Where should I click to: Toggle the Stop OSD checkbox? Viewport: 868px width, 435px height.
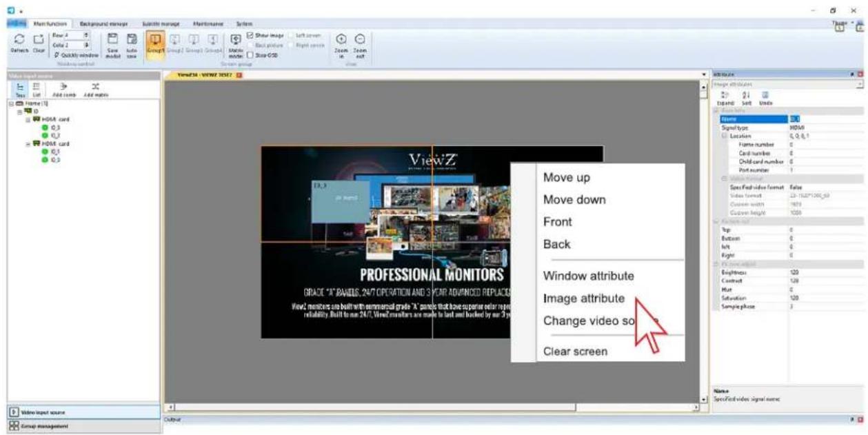tap(250, 54)
